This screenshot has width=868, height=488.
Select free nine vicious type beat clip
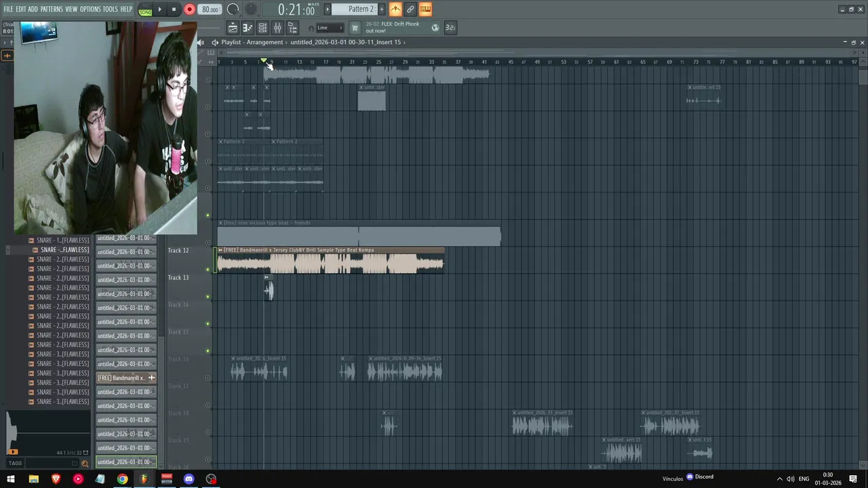(x=359, y=233)
